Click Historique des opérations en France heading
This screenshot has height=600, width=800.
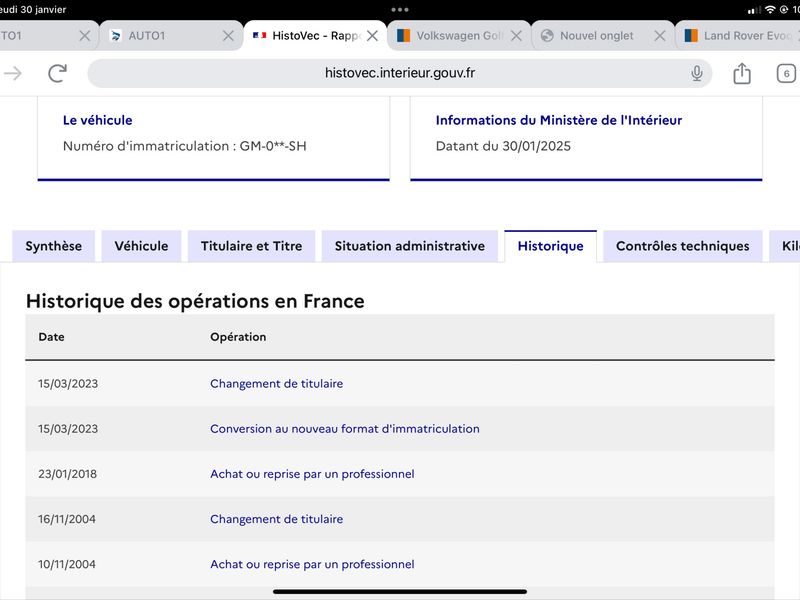(195, 301)
